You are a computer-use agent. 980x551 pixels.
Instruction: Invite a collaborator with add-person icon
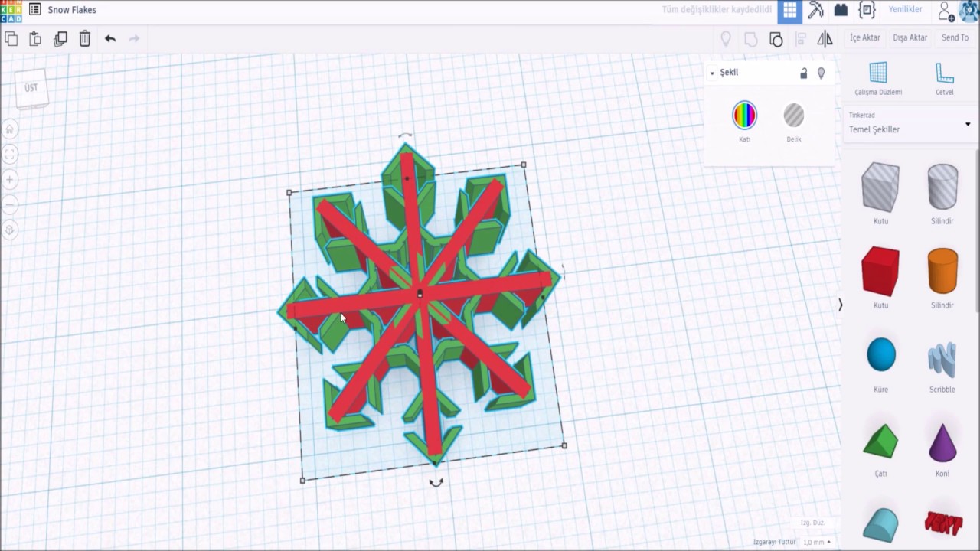946,11
